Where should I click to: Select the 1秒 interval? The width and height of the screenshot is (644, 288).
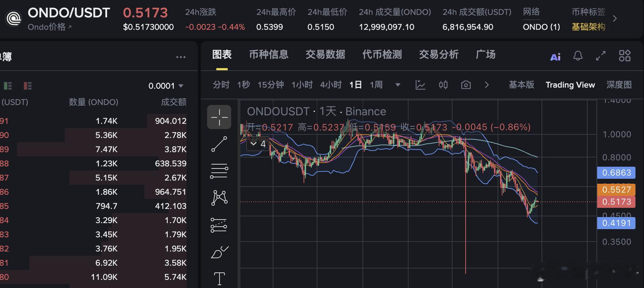pyautogui.click(x=244, y=85)
